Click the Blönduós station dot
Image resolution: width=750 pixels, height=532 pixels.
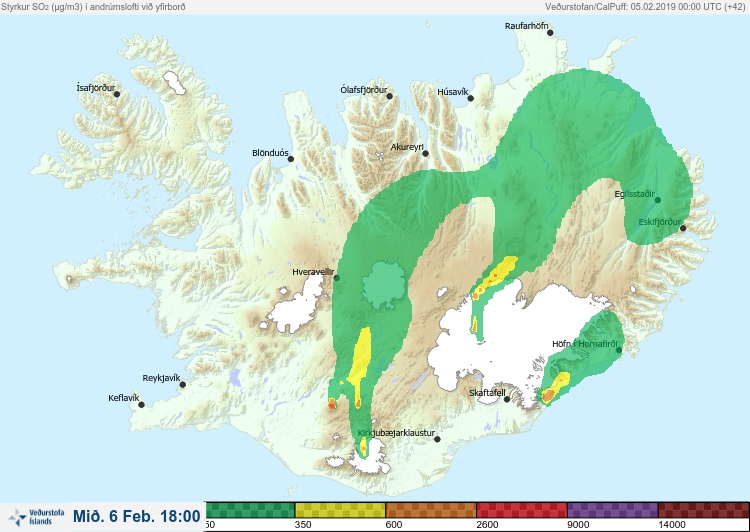(290, 159)
